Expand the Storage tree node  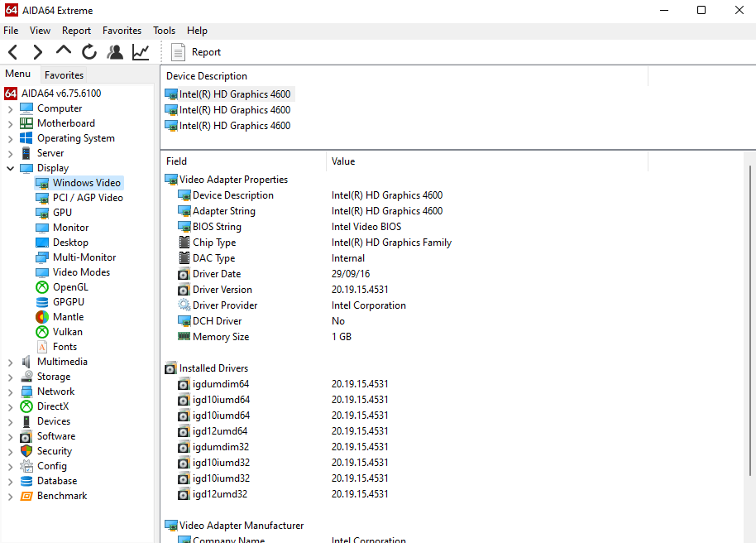10,377
